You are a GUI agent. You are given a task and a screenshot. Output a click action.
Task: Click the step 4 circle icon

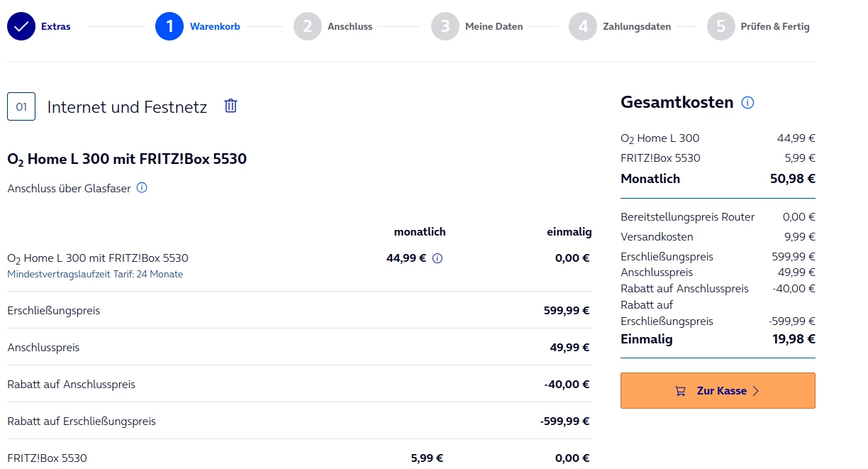point(582,27)
